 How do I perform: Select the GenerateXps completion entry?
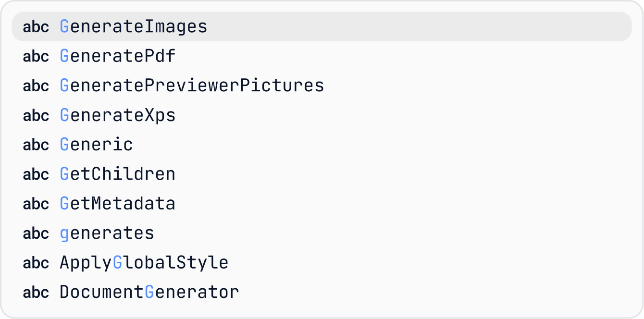pos(322,115)
